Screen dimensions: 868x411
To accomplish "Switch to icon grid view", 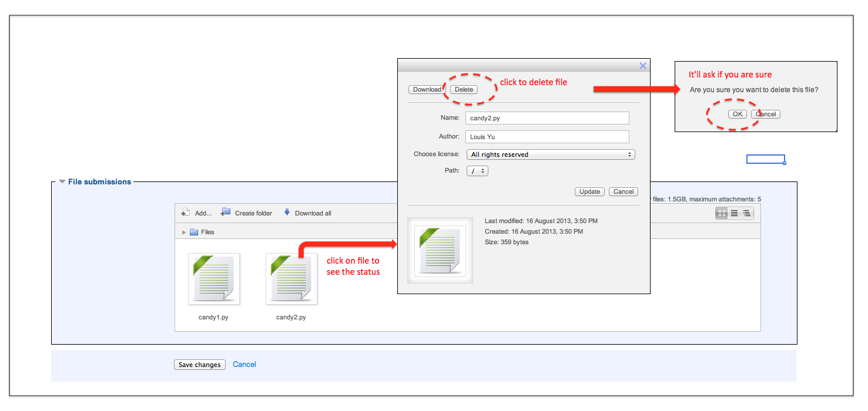I will [x=722, y=213].
